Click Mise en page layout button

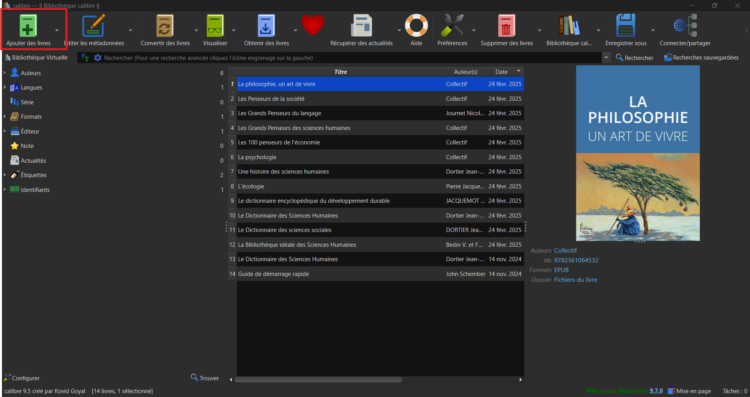tap(689, 391)
